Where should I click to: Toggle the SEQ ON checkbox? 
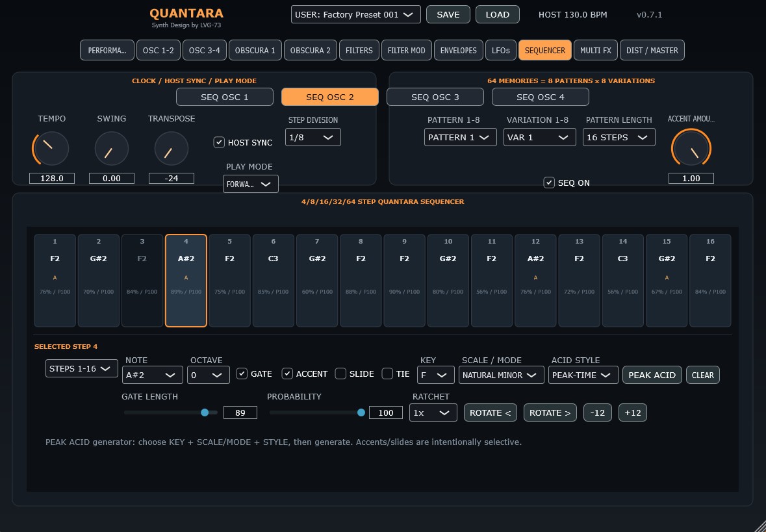pyautogui.click(x=549, y=183)
